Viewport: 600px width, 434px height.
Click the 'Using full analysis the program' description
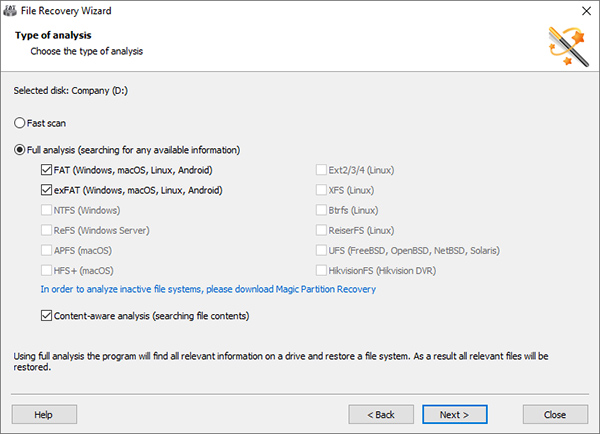pyautogui.click(x=281, y=362)
